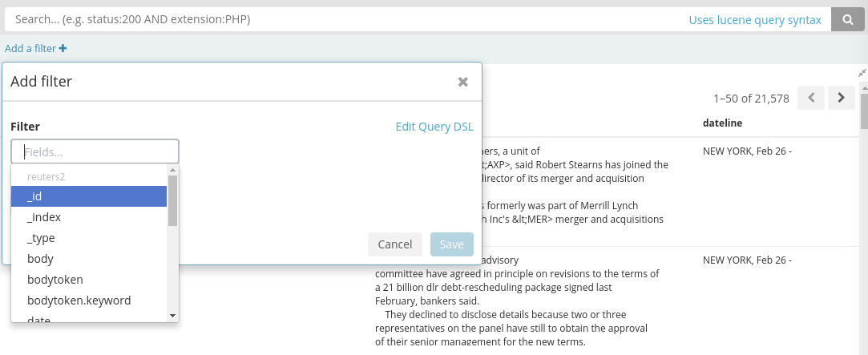Click the dropdown list scroll-down arrow
The image size is (868, 355).
click(172, 316)
